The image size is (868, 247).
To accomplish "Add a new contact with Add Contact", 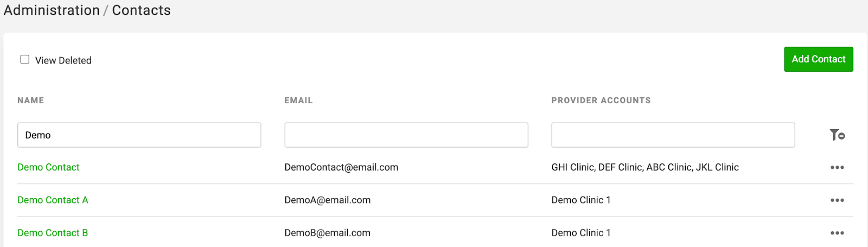I will (819, 59).
